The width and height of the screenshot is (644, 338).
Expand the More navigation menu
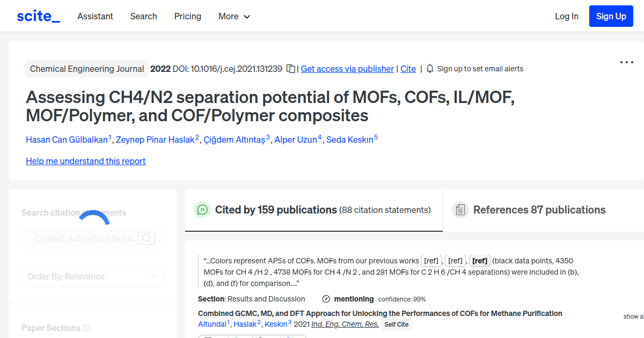tap(234, 17)
